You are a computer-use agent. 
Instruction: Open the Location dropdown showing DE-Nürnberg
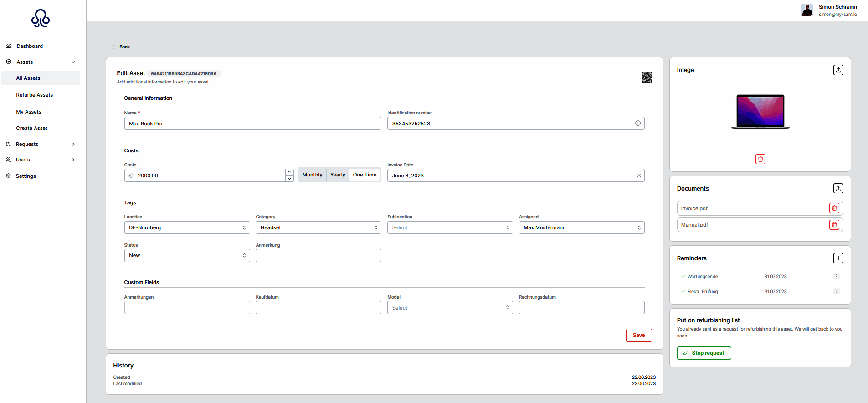(x=187, y=227)
